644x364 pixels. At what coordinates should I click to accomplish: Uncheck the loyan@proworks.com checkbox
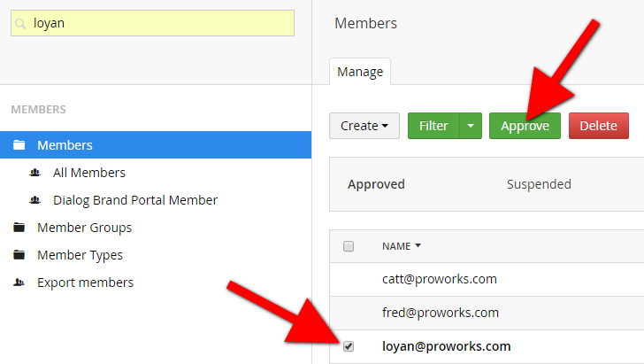point(349,346)
